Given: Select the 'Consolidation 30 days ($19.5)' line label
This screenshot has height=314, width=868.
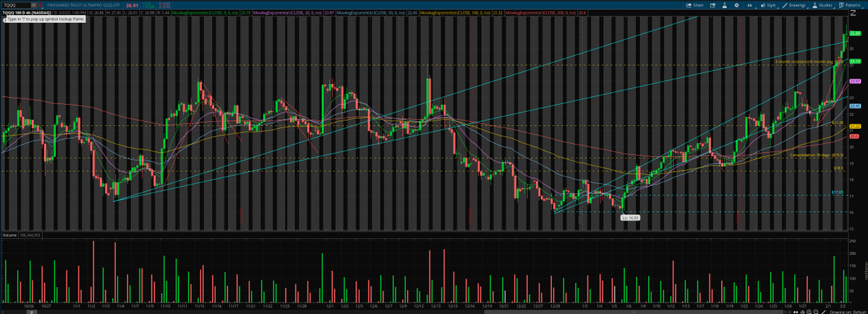Looking at the screenshot, I should click(x=817, y=155).
